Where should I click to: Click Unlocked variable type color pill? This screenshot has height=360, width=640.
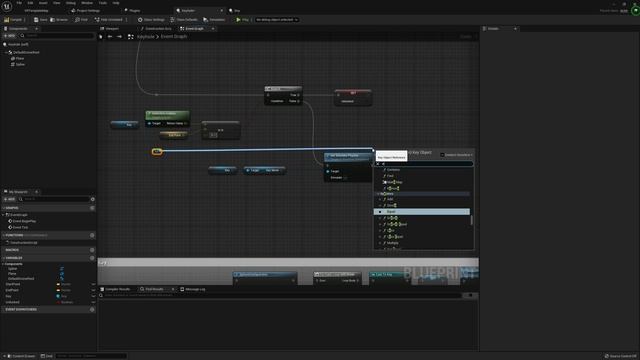(x=58, y=302)
